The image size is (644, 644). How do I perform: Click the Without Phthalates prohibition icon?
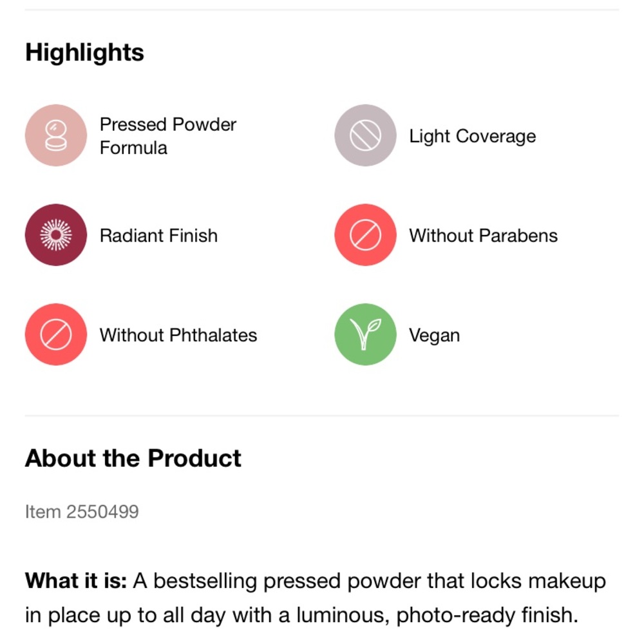(56, 335)
